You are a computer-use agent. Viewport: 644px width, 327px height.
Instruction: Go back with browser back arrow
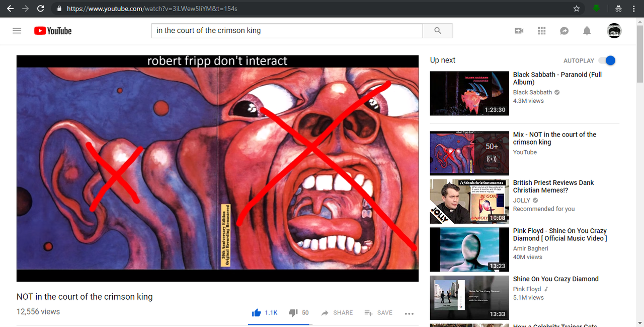10,9
